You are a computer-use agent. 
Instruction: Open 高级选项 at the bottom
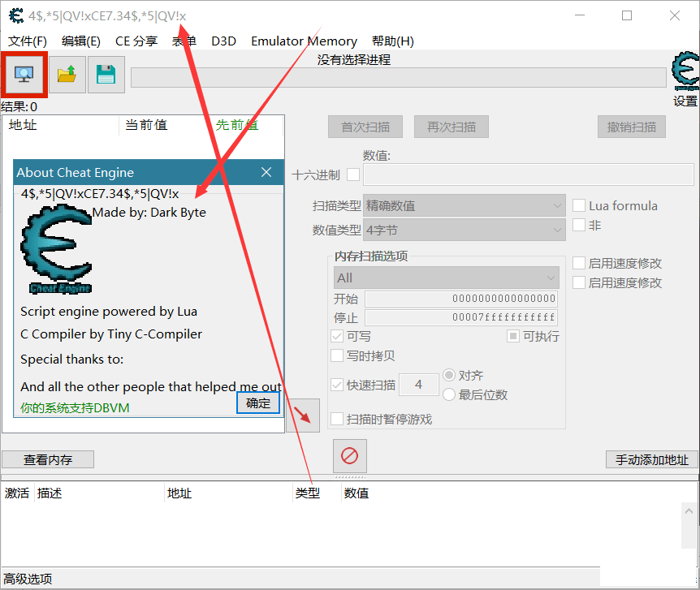coord(28,579)
